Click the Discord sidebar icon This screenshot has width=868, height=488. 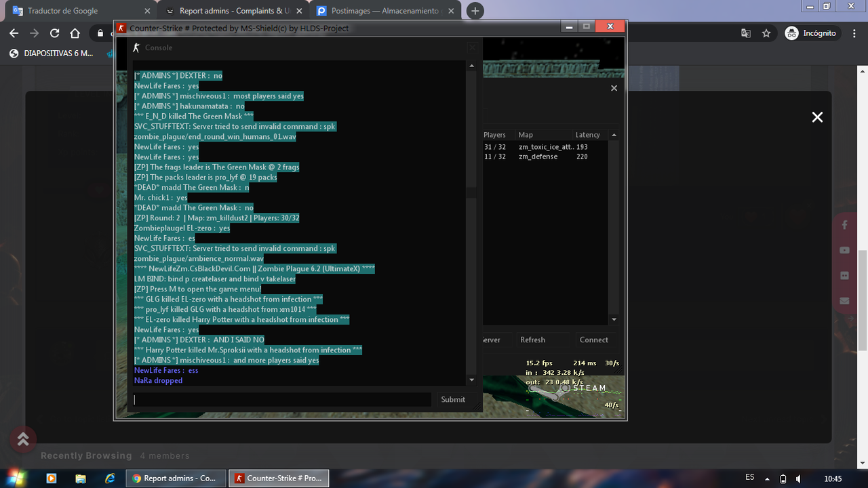click(x=844, y=275)
